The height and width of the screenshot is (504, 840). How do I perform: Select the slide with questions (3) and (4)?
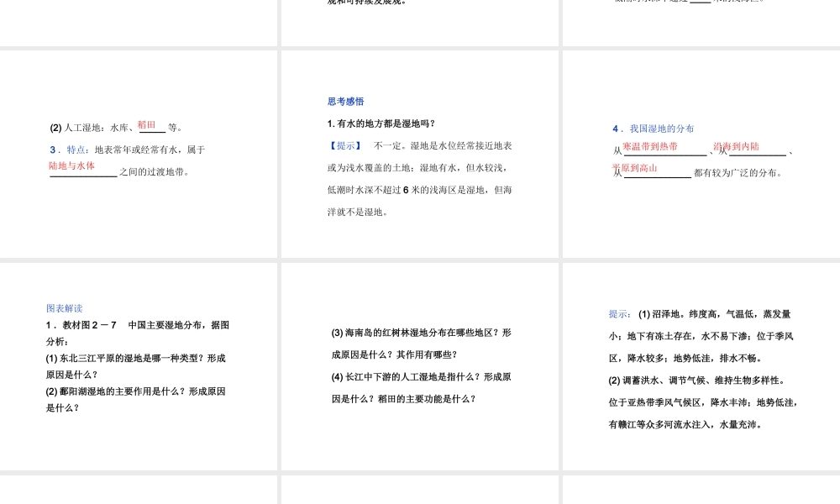click(420, 365)
